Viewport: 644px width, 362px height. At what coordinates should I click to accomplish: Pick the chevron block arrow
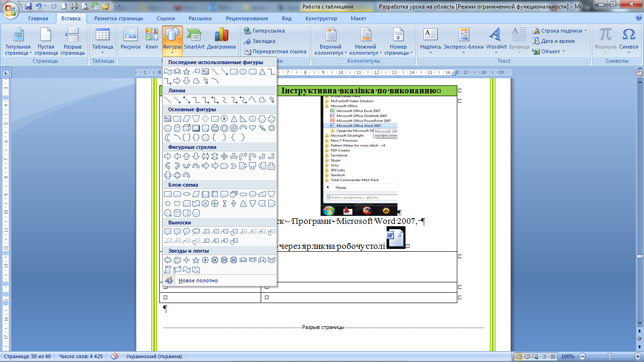click(x=234, y=166)
